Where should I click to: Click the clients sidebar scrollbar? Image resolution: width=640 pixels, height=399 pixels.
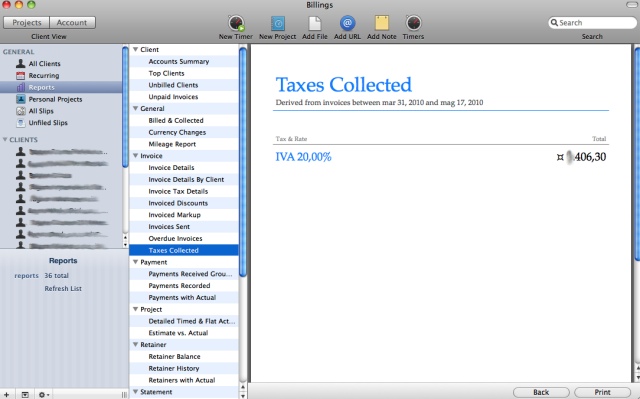pos(125,107)
